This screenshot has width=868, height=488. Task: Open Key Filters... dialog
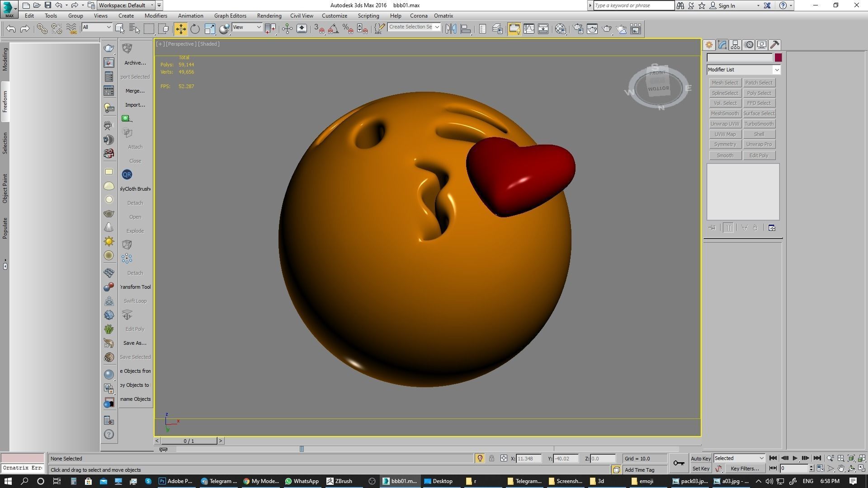[x=744, y=469]
